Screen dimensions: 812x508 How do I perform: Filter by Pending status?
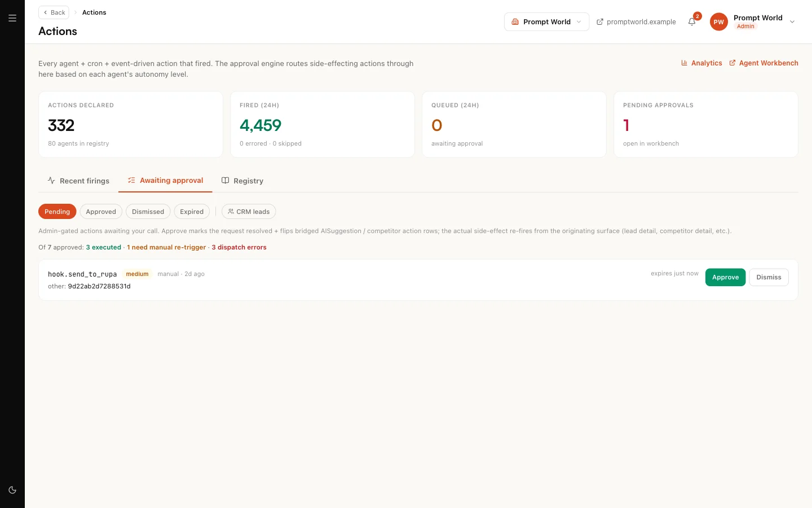pyautogui.click(x=57, y=212)
